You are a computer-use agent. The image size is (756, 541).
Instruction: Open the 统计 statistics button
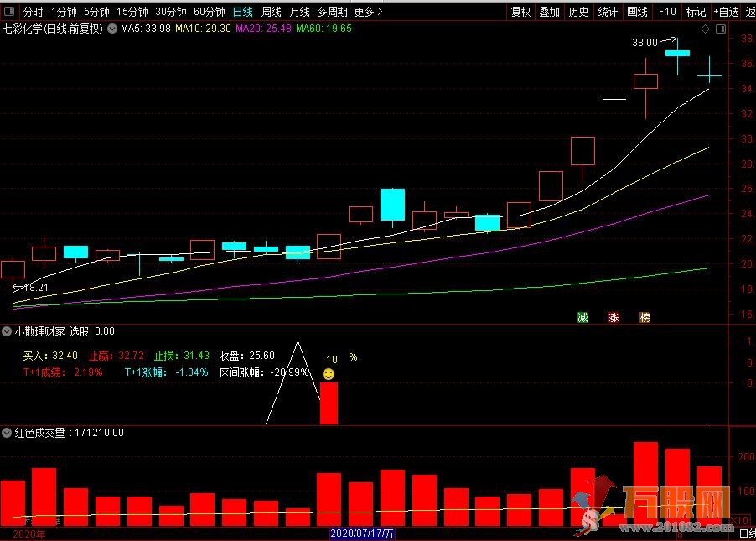click(608, 12)
